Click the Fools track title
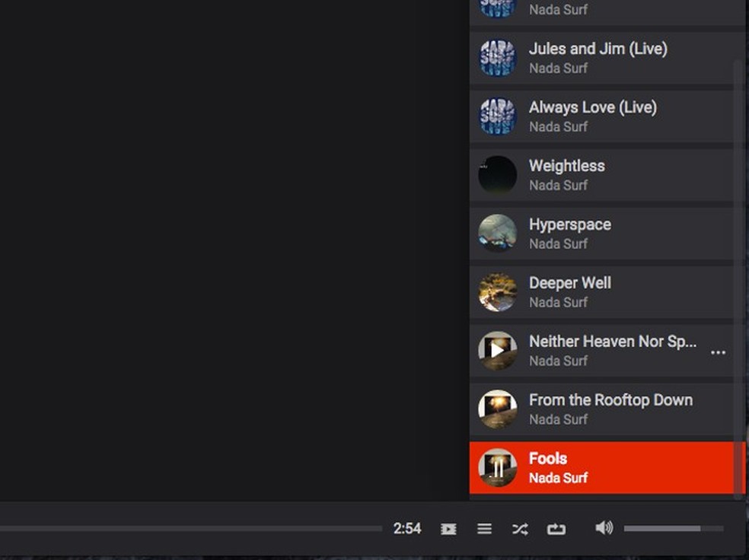 pos(548,458)
